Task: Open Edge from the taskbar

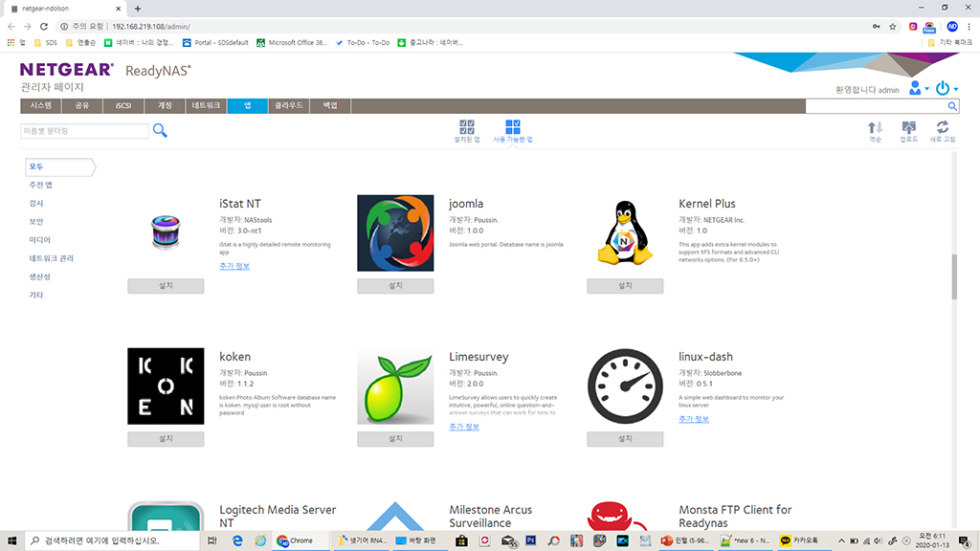Action: (237, 540)
